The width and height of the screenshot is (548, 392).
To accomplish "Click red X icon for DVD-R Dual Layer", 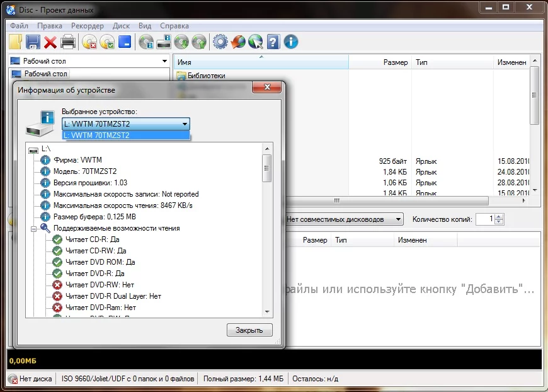I will pos(57,296).
